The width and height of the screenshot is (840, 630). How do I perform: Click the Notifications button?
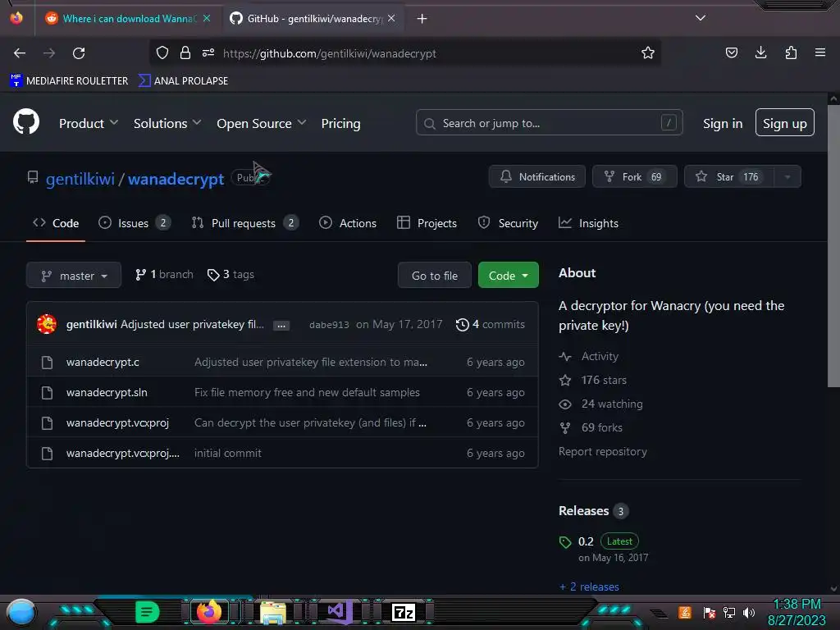pos(537,177)
